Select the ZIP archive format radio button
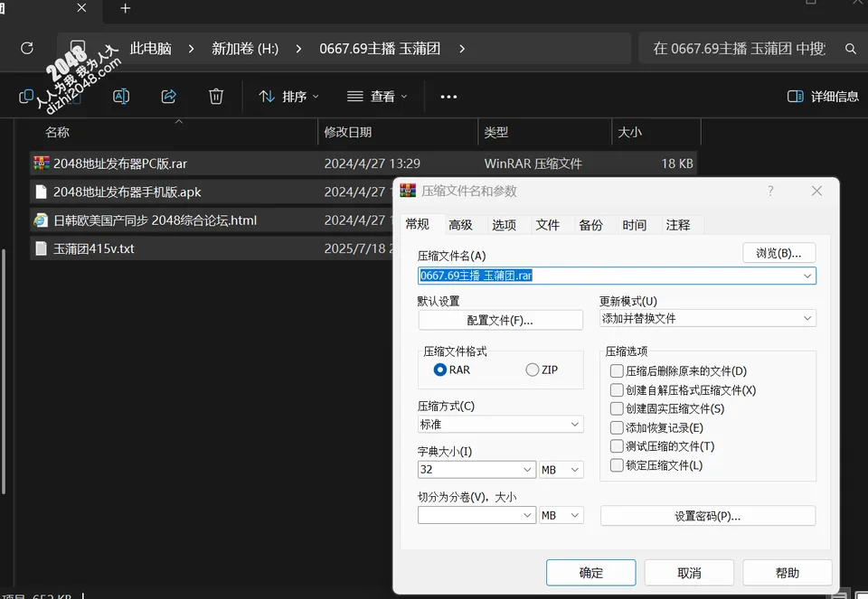Image resolution: width=868 pixels, height=599 pixels. [532, 370]
